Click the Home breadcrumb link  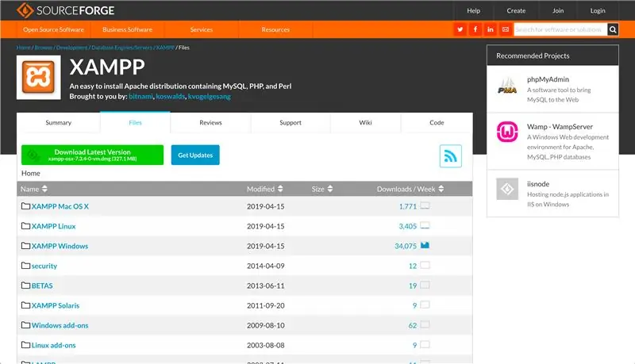pyautogui.click(x=24, y=48)
